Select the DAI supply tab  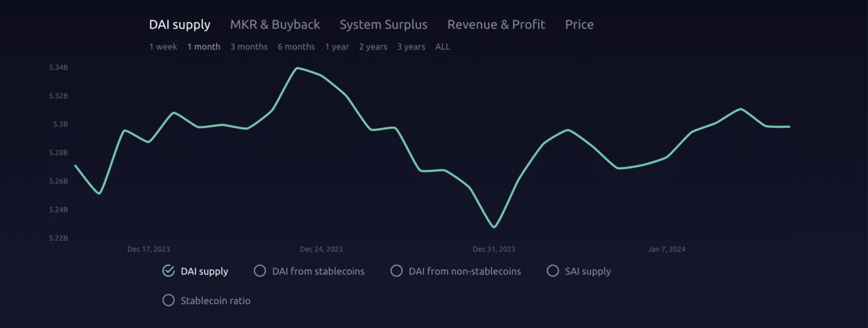[x=179, y=24]
